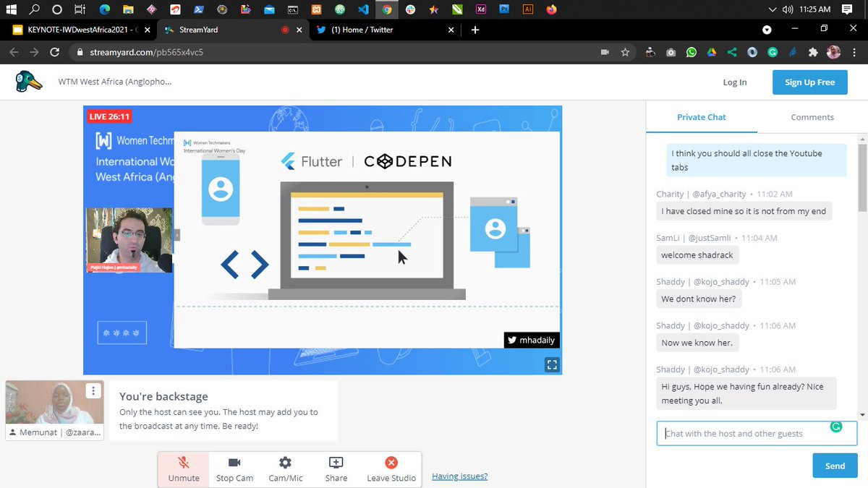Unmute the microphone in StreamYard

184,469
